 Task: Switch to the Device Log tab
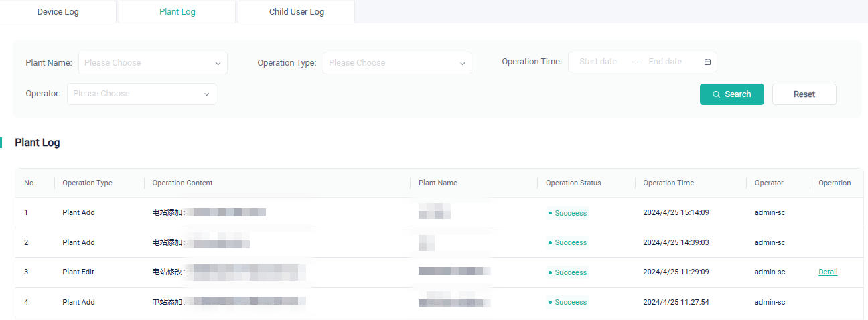pyautogui.click(x=58, y=12)
